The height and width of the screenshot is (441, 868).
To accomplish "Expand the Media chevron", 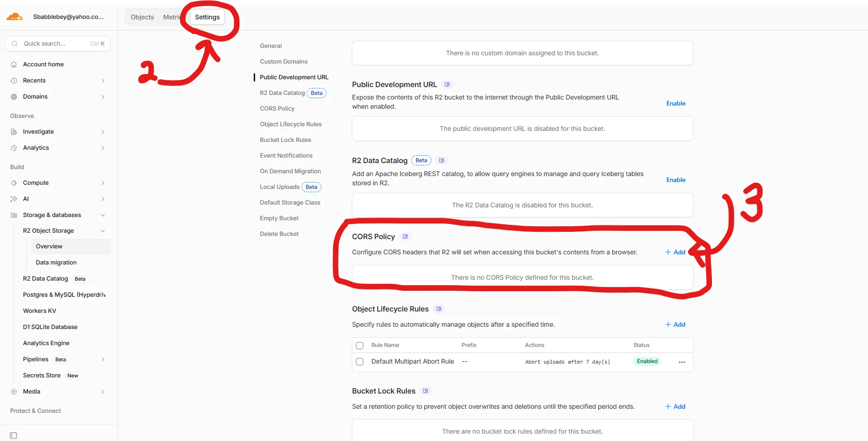I will click(103, 392).
